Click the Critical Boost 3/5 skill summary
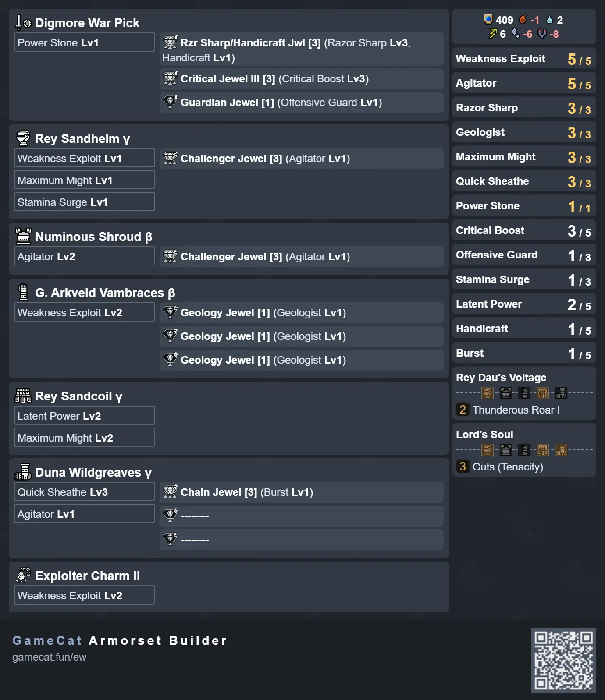The height and width of the screenshot is (700, 605). coord(523,230)
